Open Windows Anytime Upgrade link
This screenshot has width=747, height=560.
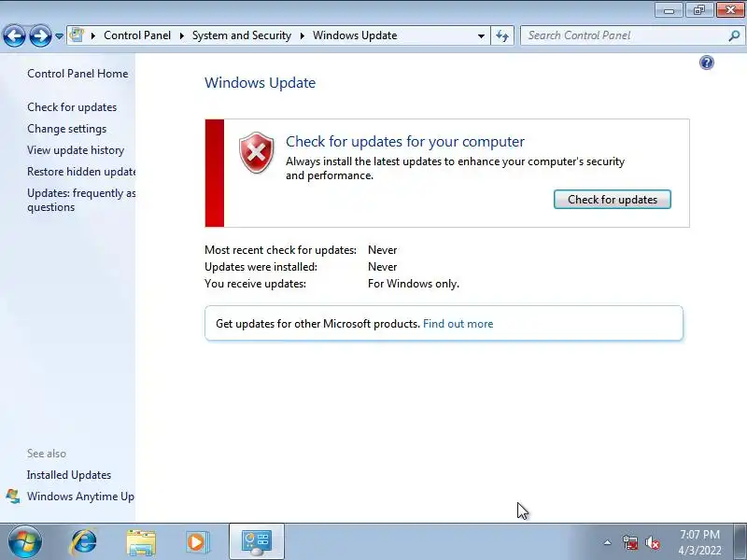80,497
